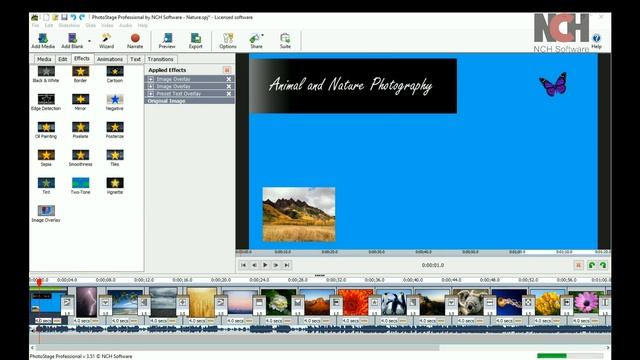Apply the Oil Painting effect

[46, 130]
